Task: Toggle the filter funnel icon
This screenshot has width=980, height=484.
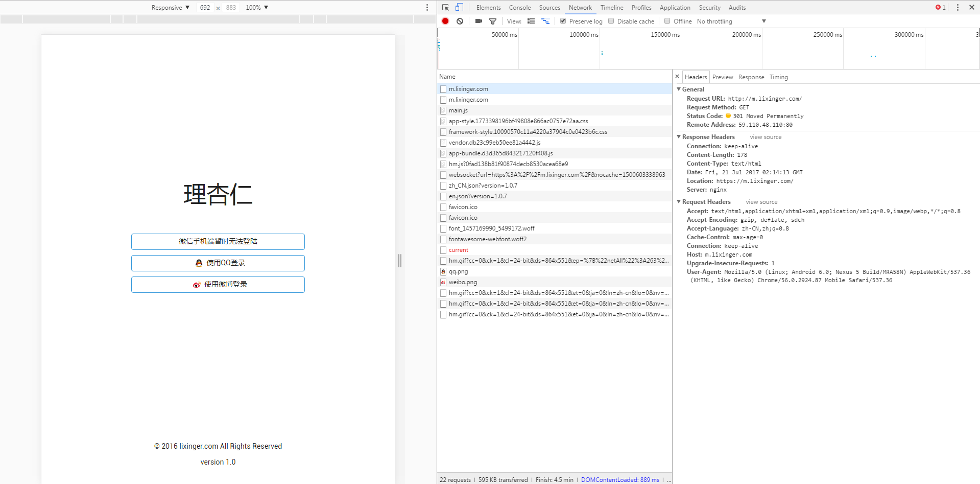Action: [x=493, y=21]
